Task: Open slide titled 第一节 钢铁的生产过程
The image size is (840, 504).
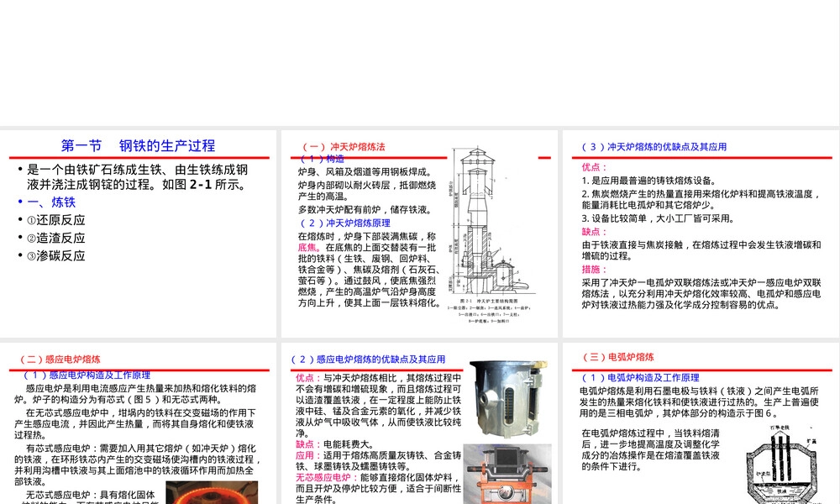Action: pos(139,233)
